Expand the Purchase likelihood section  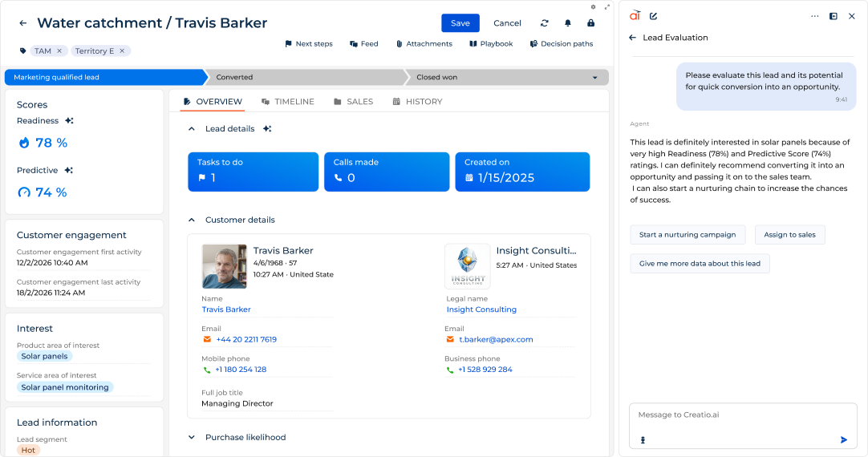191,438
